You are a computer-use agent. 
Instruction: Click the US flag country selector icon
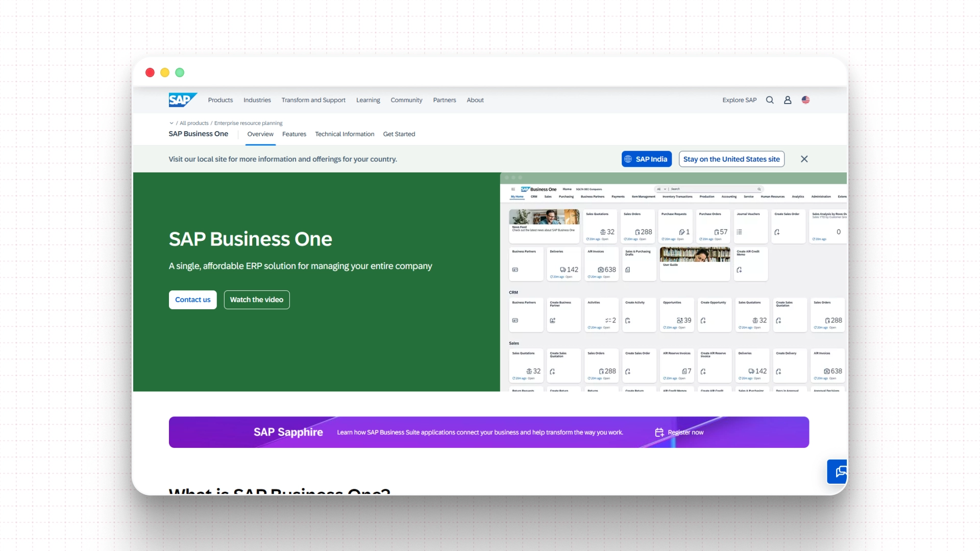click(805, 100)
